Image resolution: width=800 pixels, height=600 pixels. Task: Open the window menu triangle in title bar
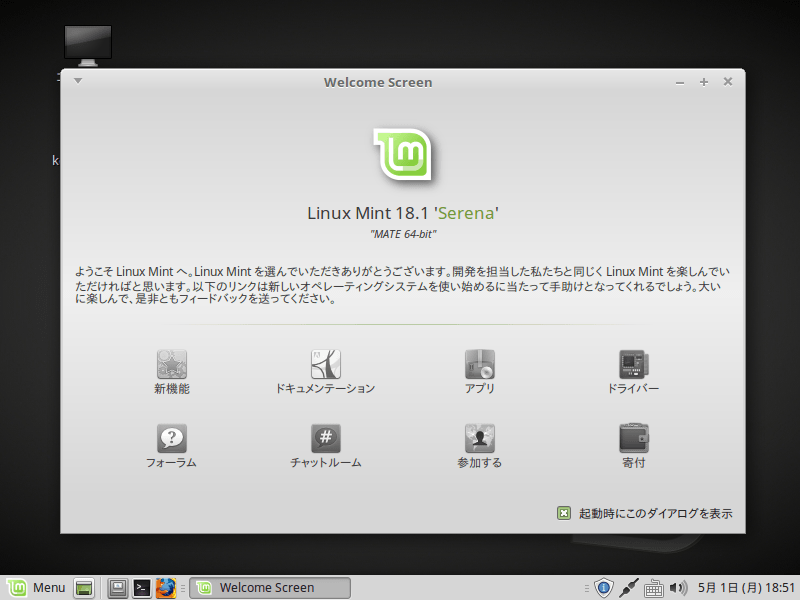tap(77, 81)
